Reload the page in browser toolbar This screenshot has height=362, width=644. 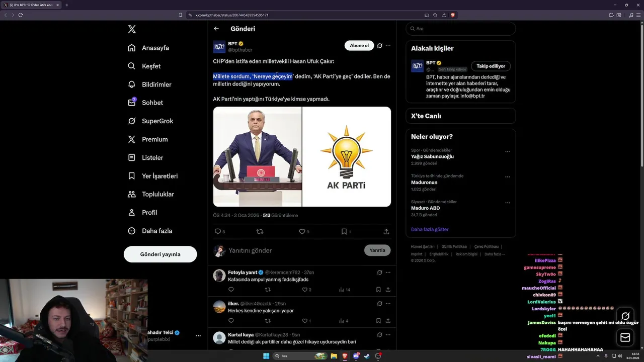[x=21, y=15]
